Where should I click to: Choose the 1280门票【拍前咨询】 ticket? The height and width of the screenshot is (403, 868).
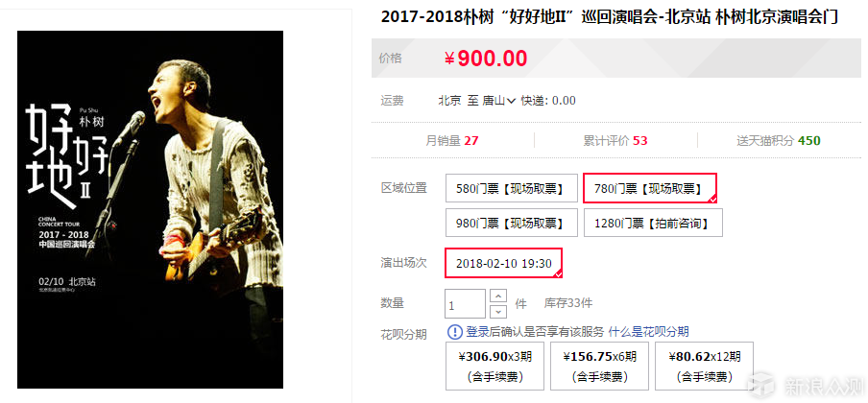point(653,223)
